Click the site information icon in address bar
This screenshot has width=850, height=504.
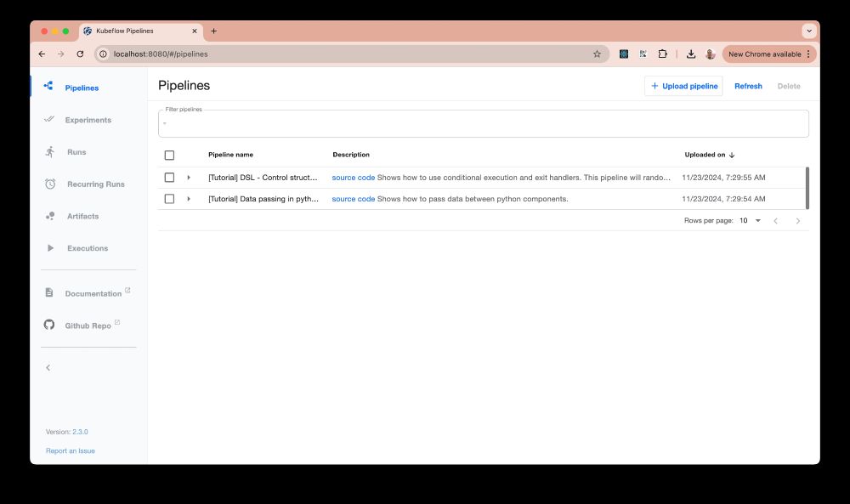click(103, 54)
